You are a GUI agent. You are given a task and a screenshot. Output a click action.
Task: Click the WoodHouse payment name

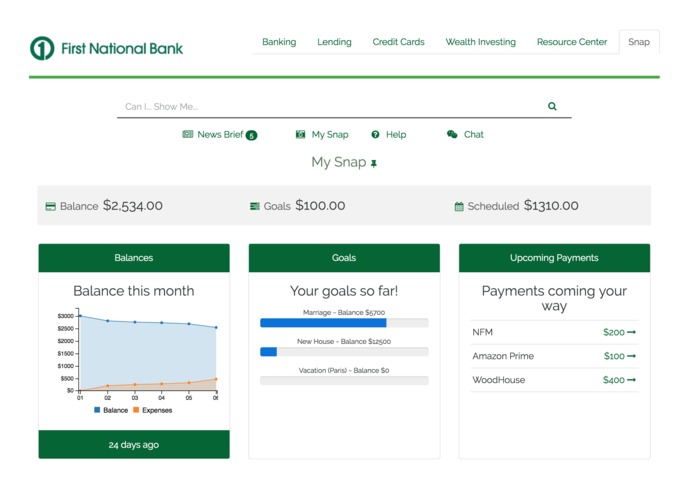(x=499, y=380)
